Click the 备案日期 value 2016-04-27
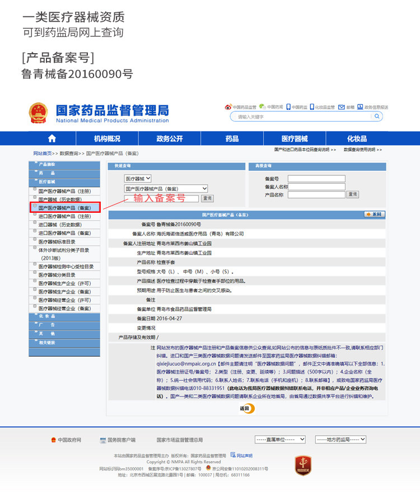 [x=169, y=319]
